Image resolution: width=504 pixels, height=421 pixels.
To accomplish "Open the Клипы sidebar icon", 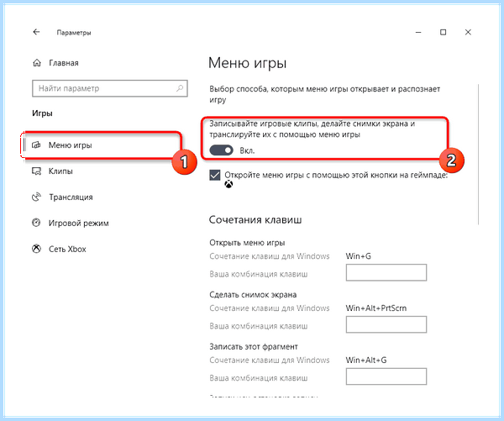I will pos(36,171).
